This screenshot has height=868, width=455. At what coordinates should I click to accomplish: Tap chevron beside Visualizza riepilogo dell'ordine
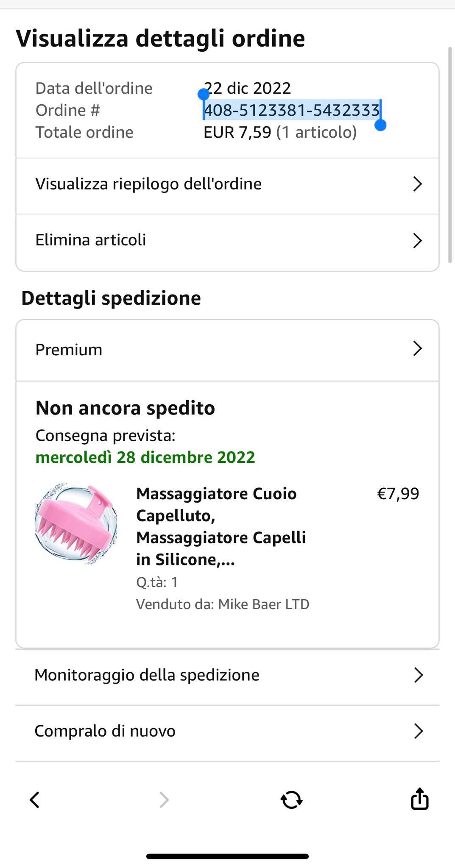[x=418, y=184]
